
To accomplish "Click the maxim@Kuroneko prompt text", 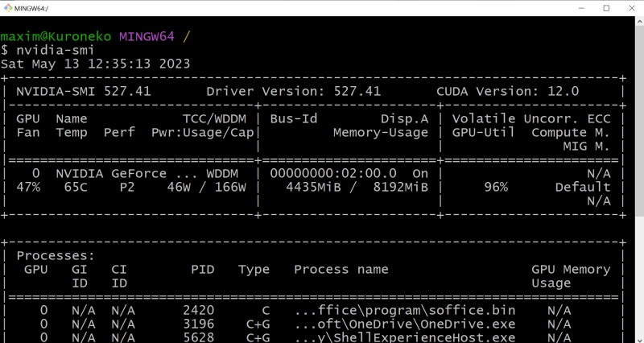I will click(56, 36).
